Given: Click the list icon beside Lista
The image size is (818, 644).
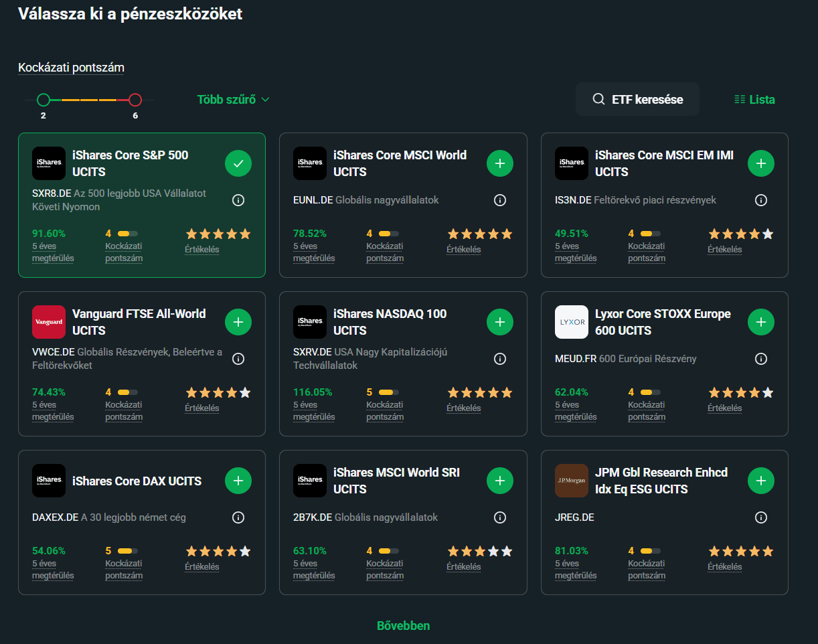Looking at the screenshot, I should point(740,99).
